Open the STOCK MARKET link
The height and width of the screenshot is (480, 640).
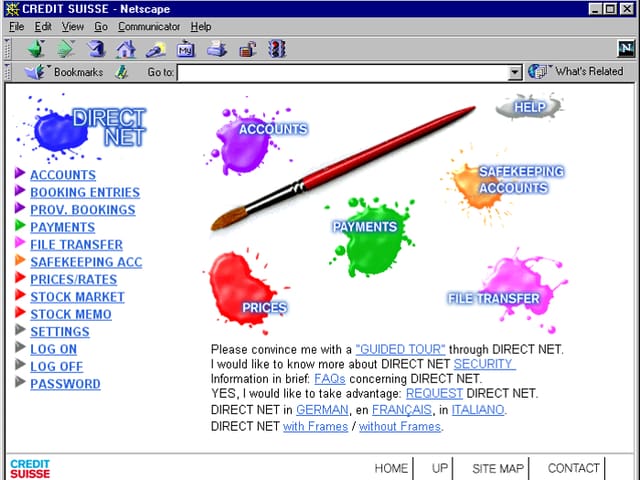point(77,297)
